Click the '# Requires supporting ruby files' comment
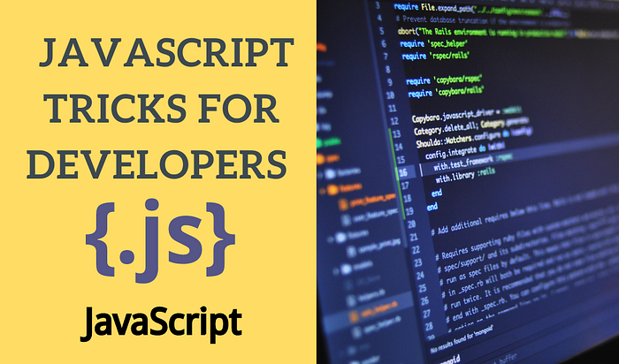 [x=525, y=235]
